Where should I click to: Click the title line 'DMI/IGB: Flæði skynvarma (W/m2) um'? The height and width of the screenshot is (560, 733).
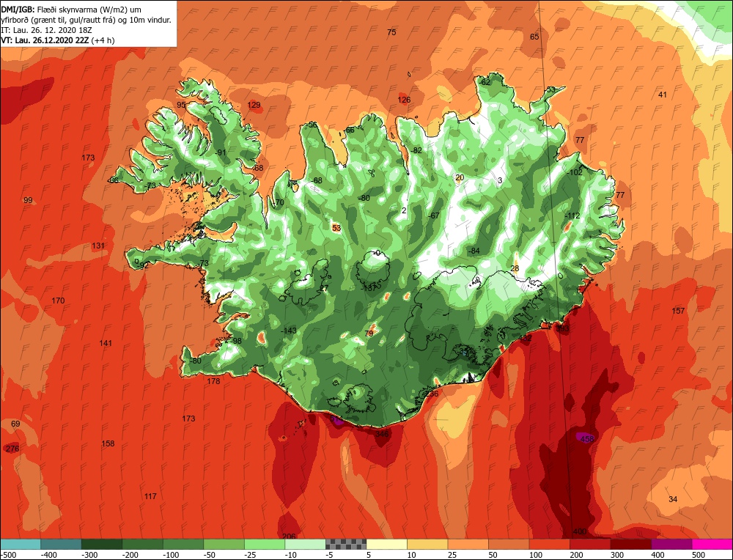coord(72,10)
